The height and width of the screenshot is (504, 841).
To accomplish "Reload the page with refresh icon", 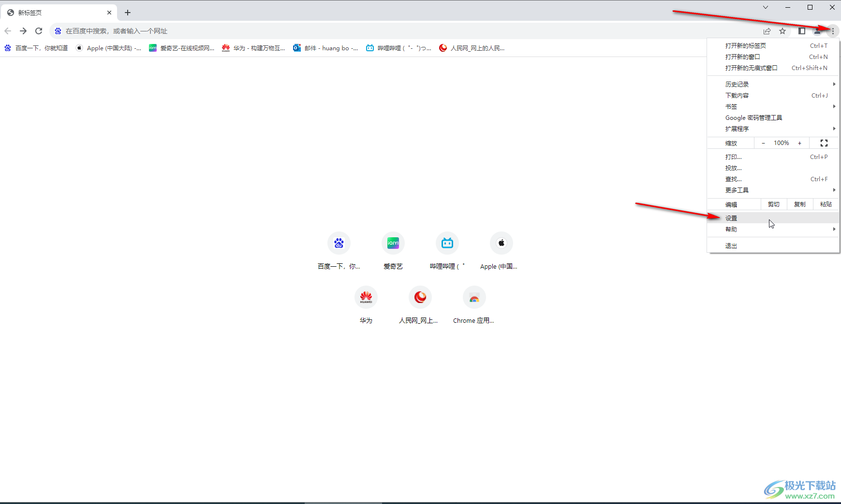I will (39, 31).
